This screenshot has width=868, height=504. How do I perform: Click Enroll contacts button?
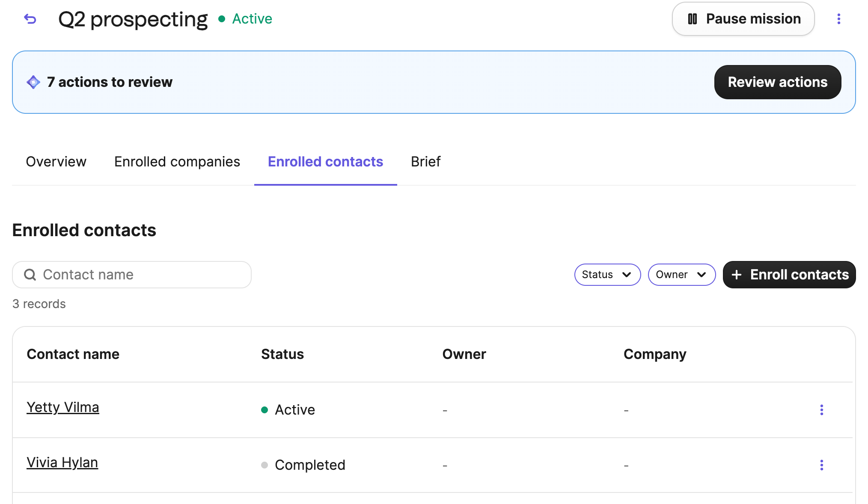[789, 275]
